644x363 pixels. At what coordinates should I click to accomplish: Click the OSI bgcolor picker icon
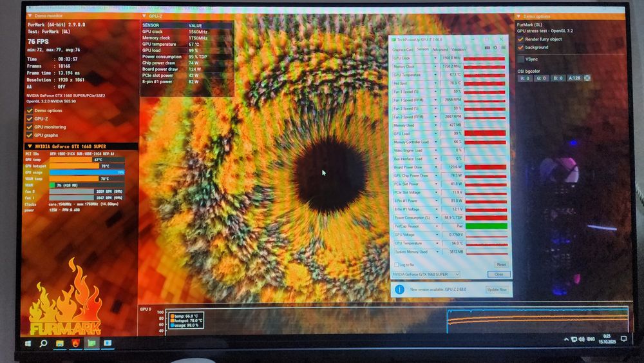click(x=587, y=78)
